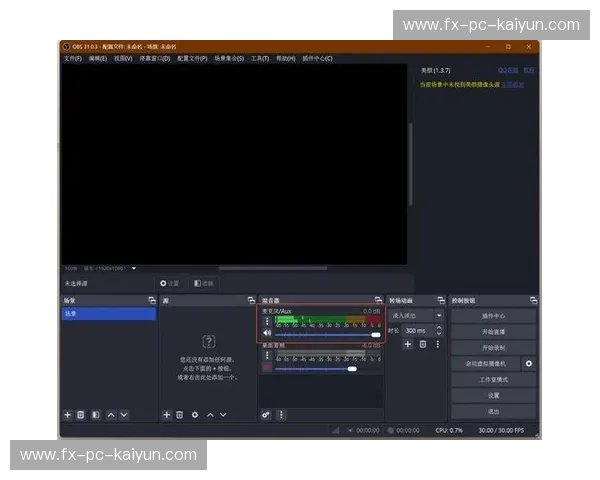Open the 麦克风/Aux three-dot options menu

(x=267, y=321)
